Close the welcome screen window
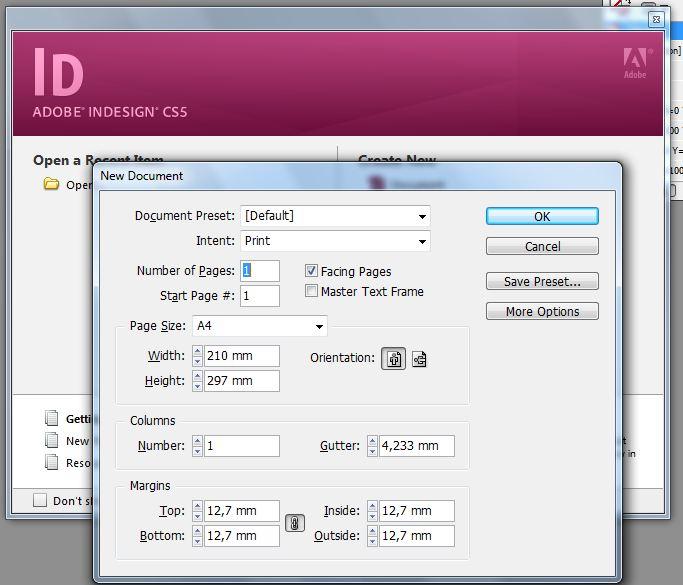The height and width of the screenshot is (585, 683). pos(656,20)
